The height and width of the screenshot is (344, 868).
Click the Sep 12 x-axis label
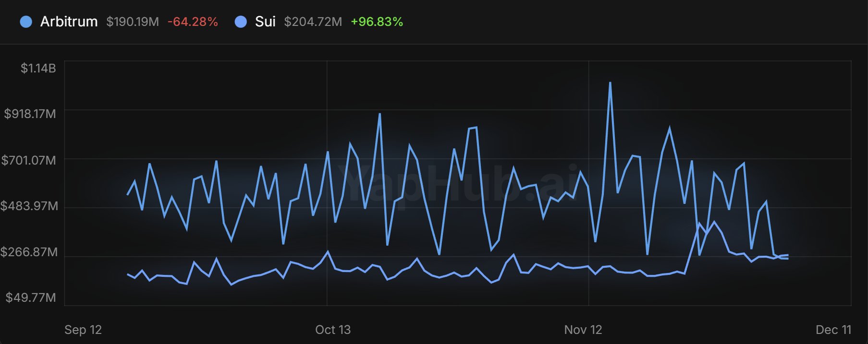pos(83,330)
